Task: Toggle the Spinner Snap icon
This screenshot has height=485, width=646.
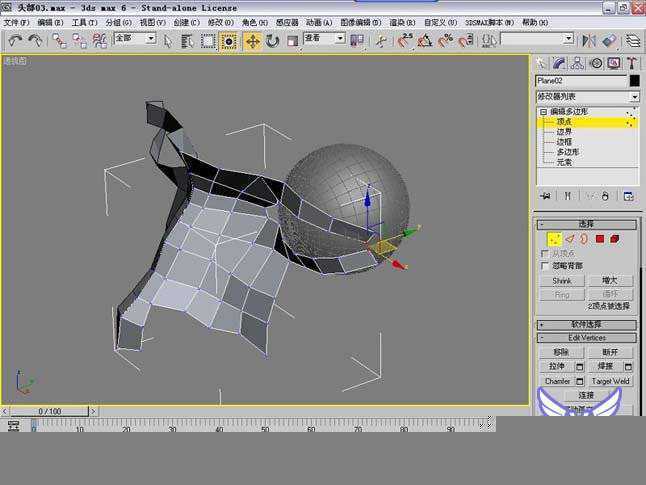Action: pos(466,40)
